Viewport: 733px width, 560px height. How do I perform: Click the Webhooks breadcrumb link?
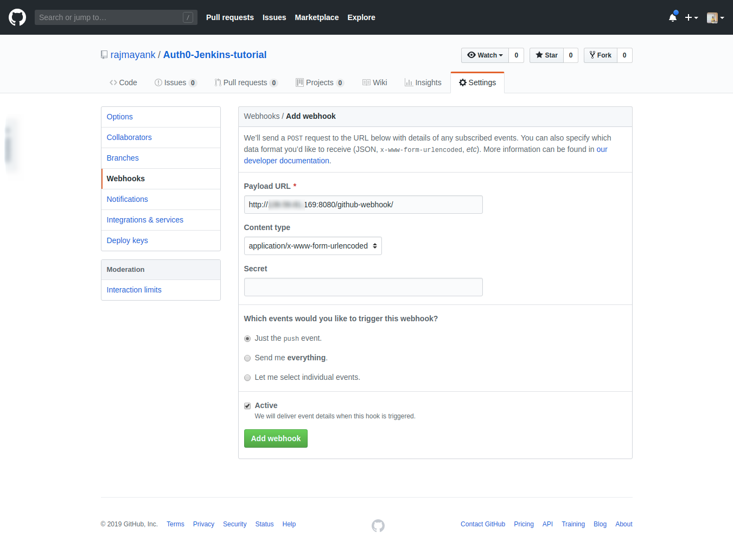pos(262,116)
